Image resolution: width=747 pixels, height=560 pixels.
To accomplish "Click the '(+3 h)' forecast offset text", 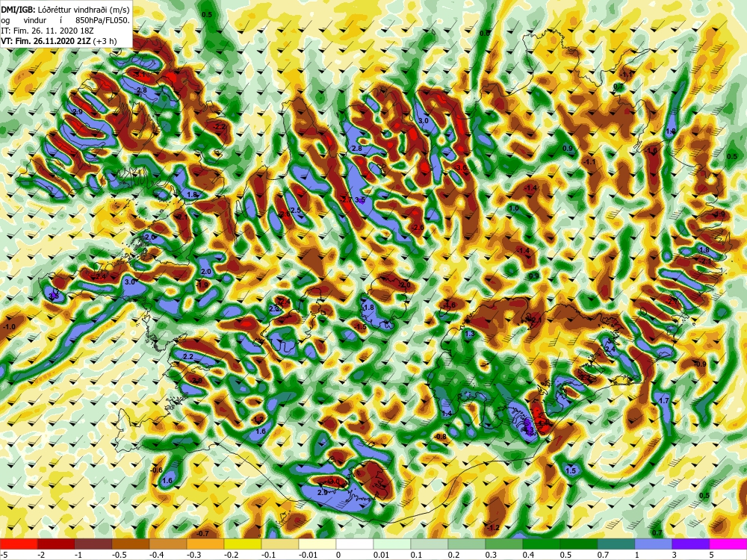I will tap(105, 41).
